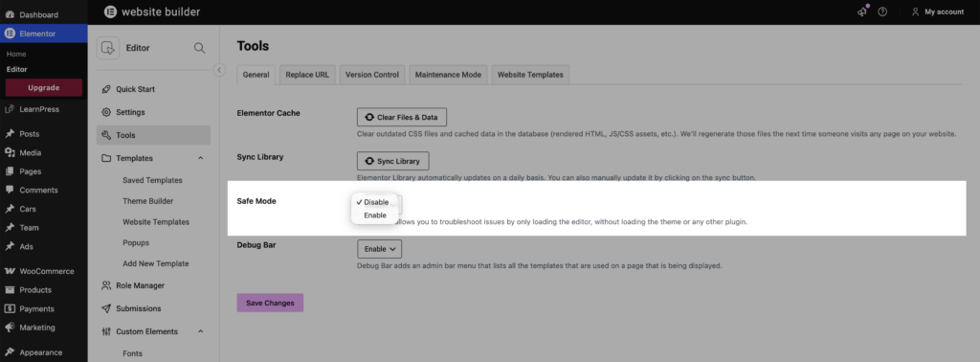
Task: Click Add New Template
Action: pos(156,264)
